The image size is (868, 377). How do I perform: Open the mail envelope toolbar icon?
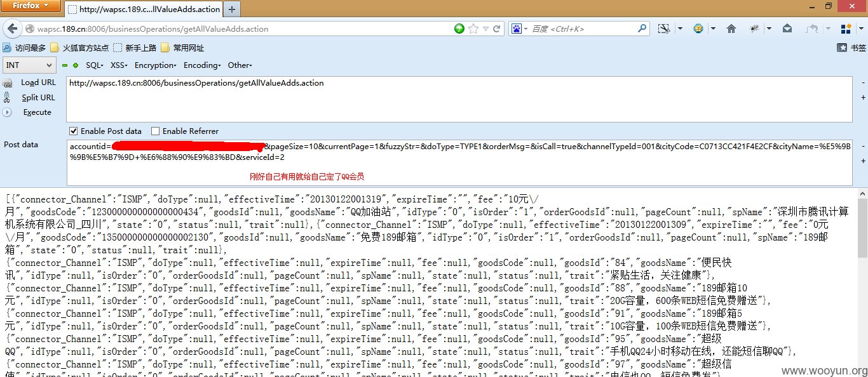click(787, 29)
